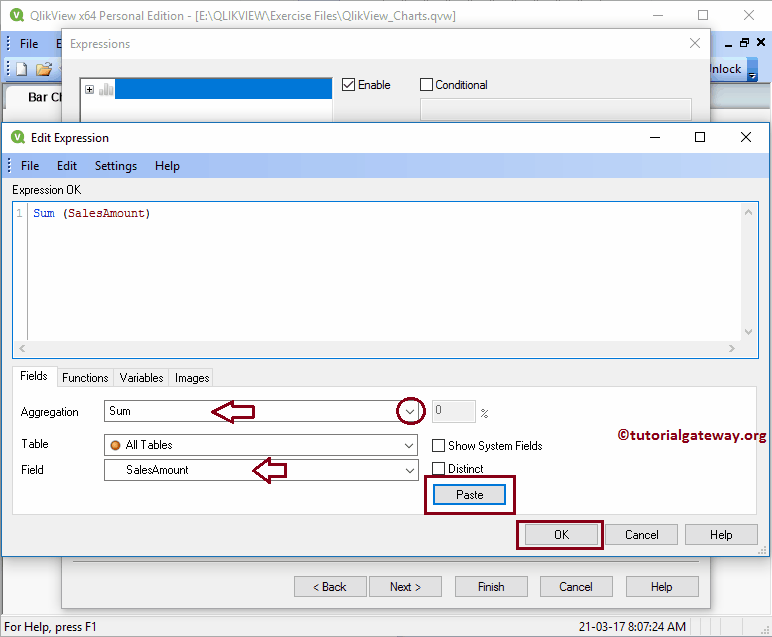Open Edit menu in Edit Expression
772x637 pixels.
(66, 166)
